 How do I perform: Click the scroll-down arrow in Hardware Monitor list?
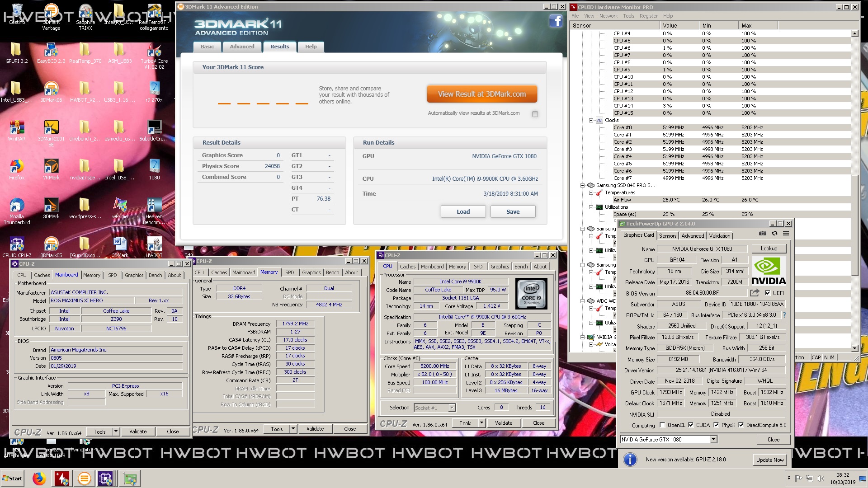click(854, 348)
